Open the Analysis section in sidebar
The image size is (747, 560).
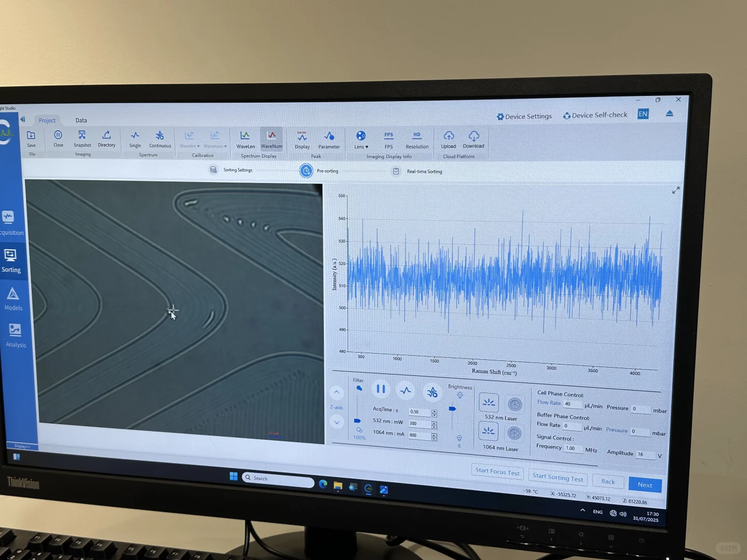15,335
